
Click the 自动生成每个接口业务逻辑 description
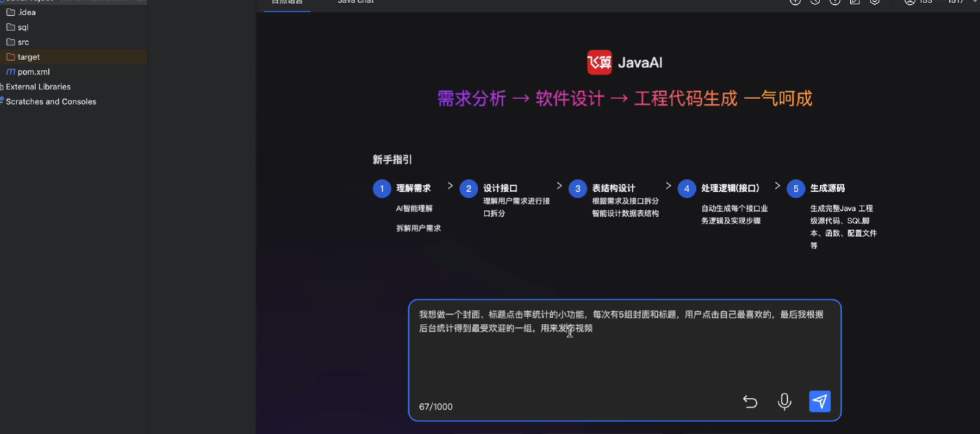click(x=734, y=215)
